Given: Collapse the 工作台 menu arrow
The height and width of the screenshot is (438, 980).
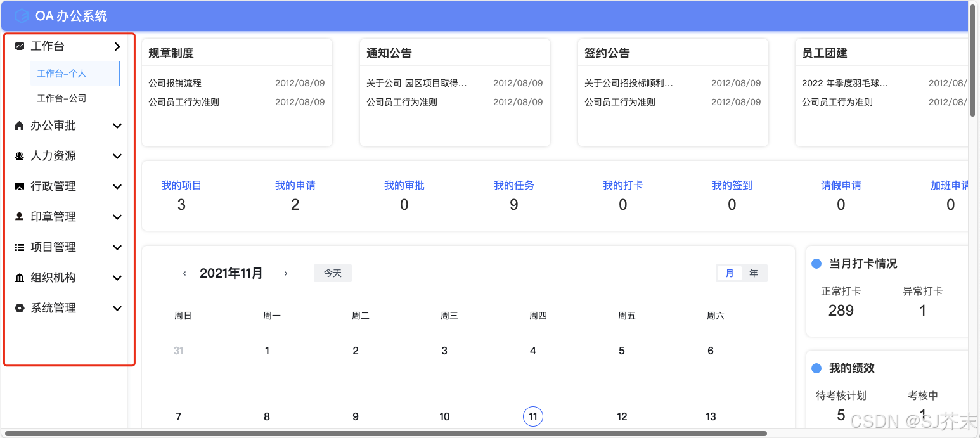Looking at the screenshot, I should tap(117, 46).
